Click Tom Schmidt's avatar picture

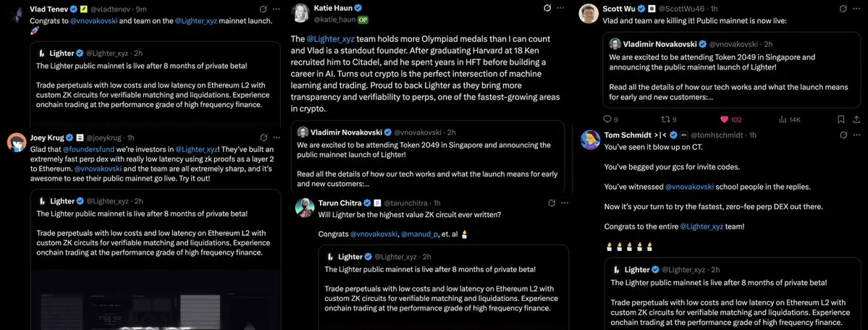click(x=591, y=140)
